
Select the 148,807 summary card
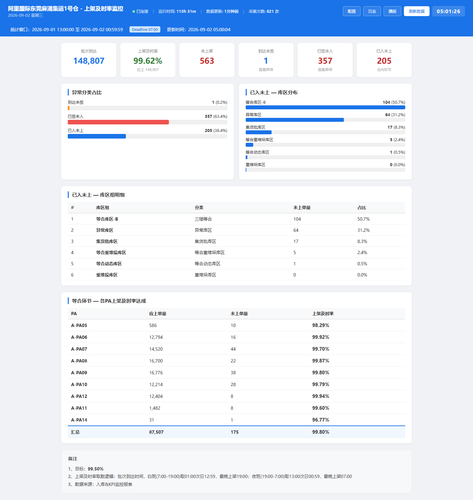point(89,60)
